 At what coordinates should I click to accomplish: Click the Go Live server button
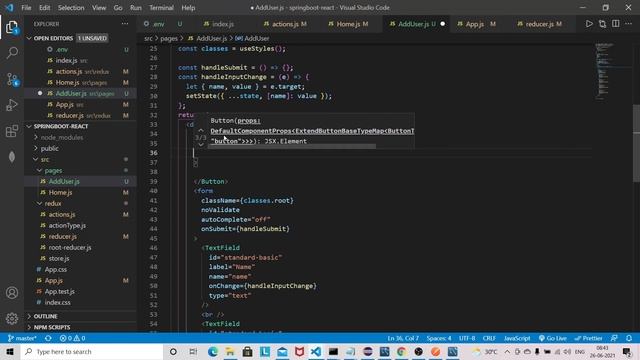[553, 338]
